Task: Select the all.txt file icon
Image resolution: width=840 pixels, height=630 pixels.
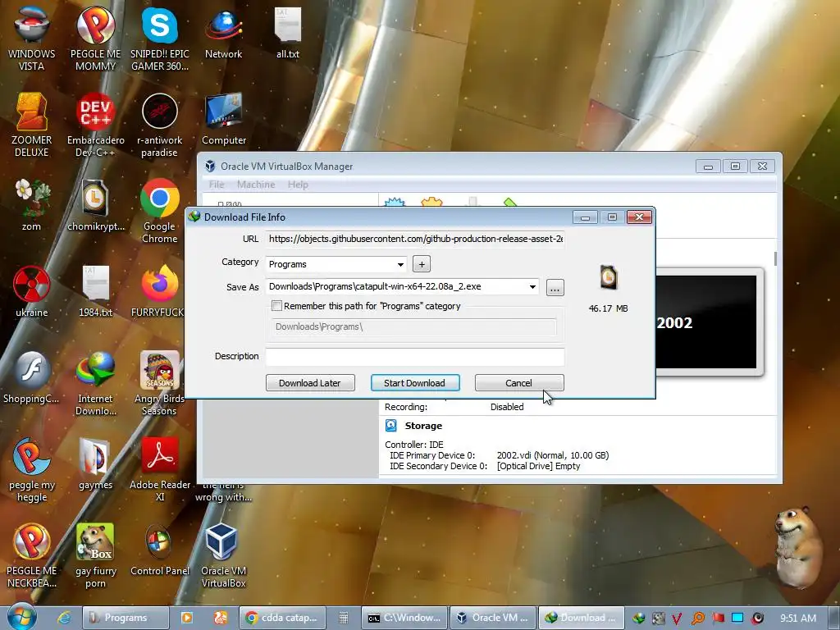Action: point(288,33)
